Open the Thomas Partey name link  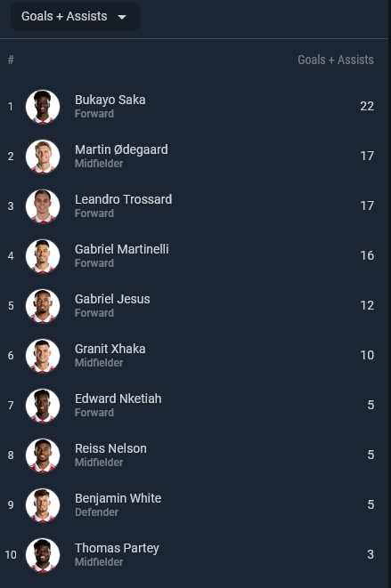coord(117,549)
